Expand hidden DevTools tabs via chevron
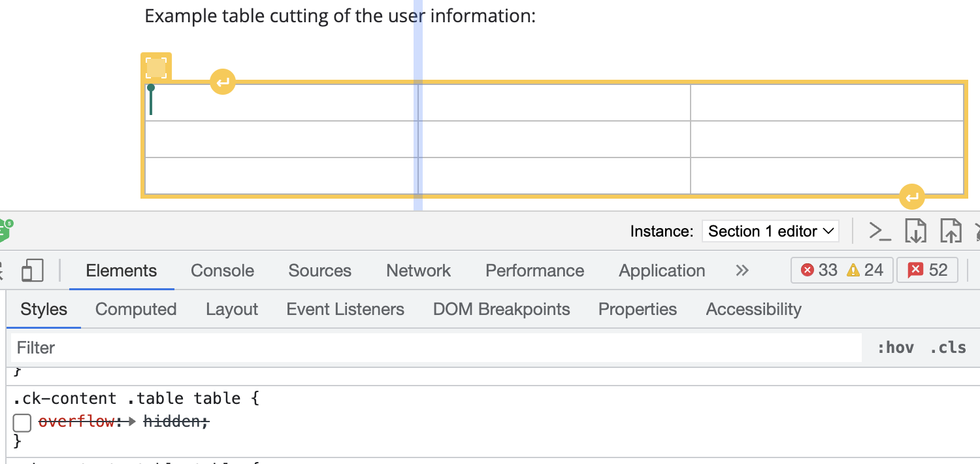The width and height of the screenshot is (980, 464). pos(742,270)
